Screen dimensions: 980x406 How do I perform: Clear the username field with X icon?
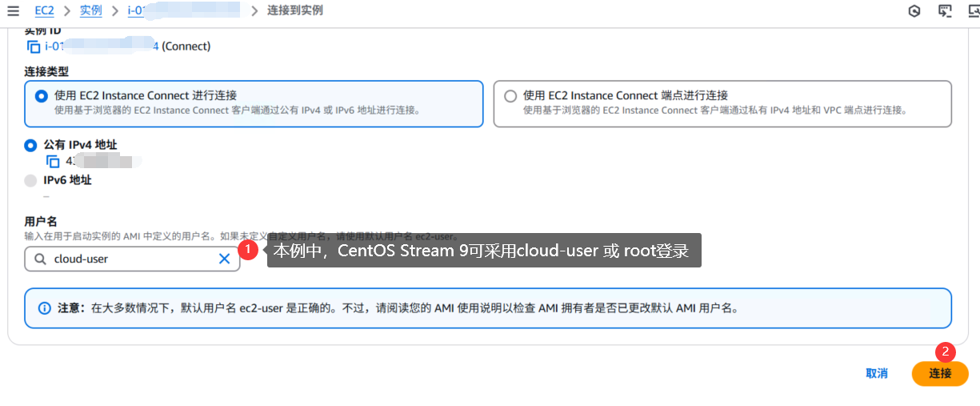click(x=225, y=259)
